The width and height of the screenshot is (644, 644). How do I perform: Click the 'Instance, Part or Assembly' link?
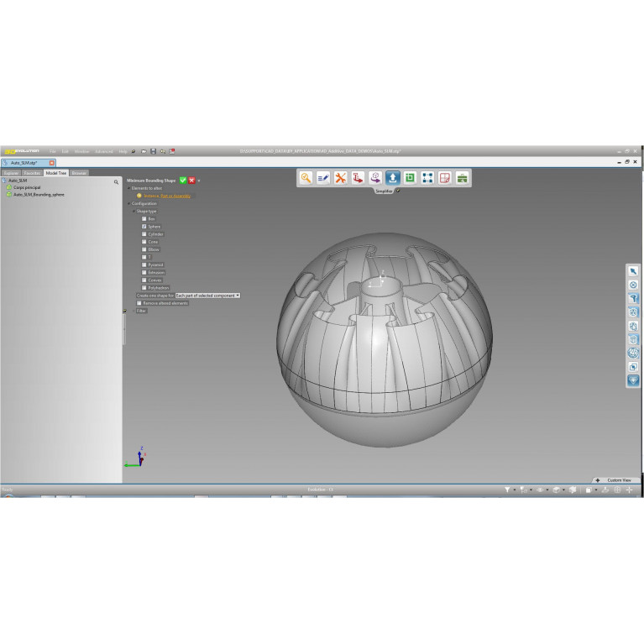click(x=167, y=196)
